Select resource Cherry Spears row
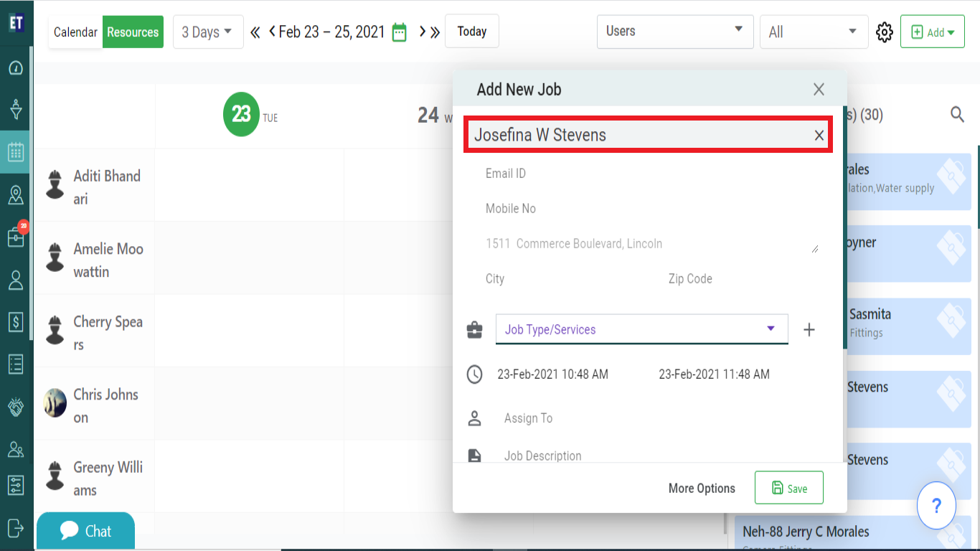This screenshot has width=980, height=551. (x=95, y=332)
